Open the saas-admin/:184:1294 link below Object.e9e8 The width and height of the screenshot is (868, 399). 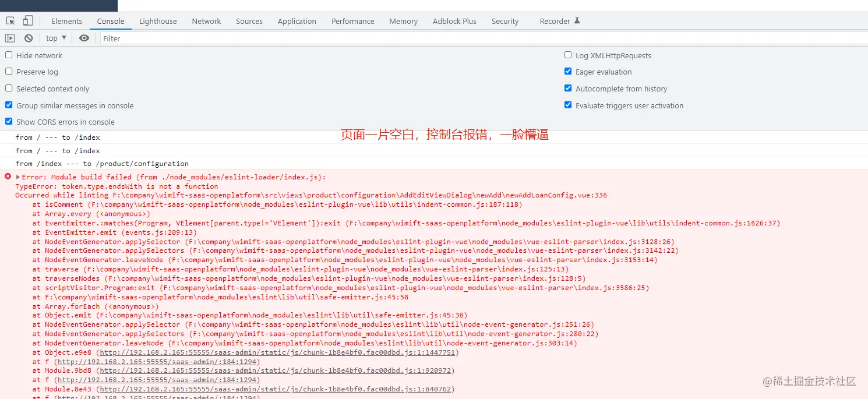156,362
